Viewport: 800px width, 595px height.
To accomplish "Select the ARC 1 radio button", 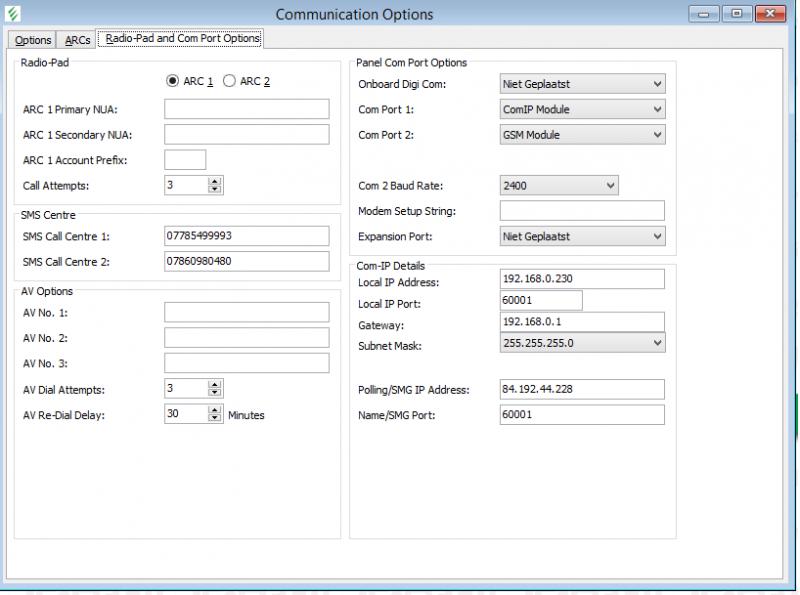I will tap(173, 81).
